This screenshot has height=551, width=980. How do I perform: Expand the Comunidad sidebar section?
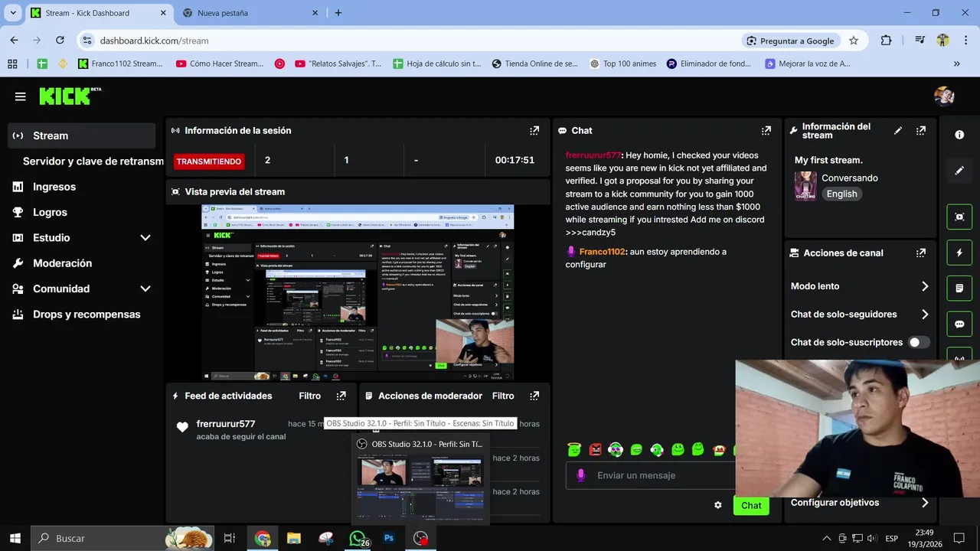tap(145, 289)
